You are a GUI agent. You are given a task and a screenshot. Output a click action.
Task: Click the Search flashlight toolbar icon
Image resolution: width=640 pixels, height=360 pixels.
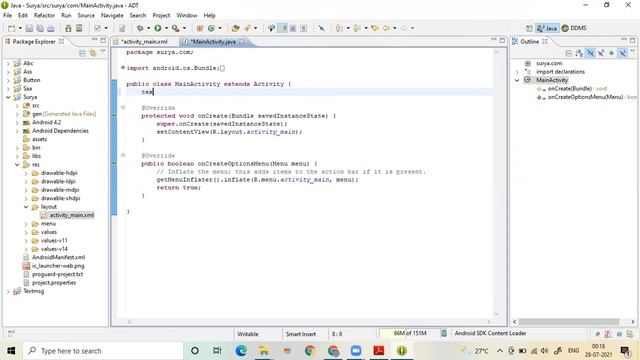click(x=247, y=28)
